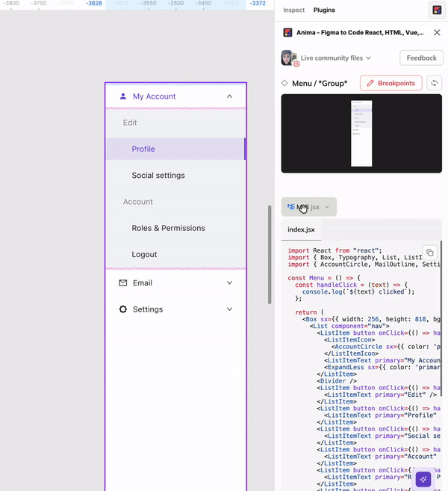Image resolution: width=448 pixels, height=491 pixels.
Task: Click the user avatar in Anima panel
Action: [288, 58]
